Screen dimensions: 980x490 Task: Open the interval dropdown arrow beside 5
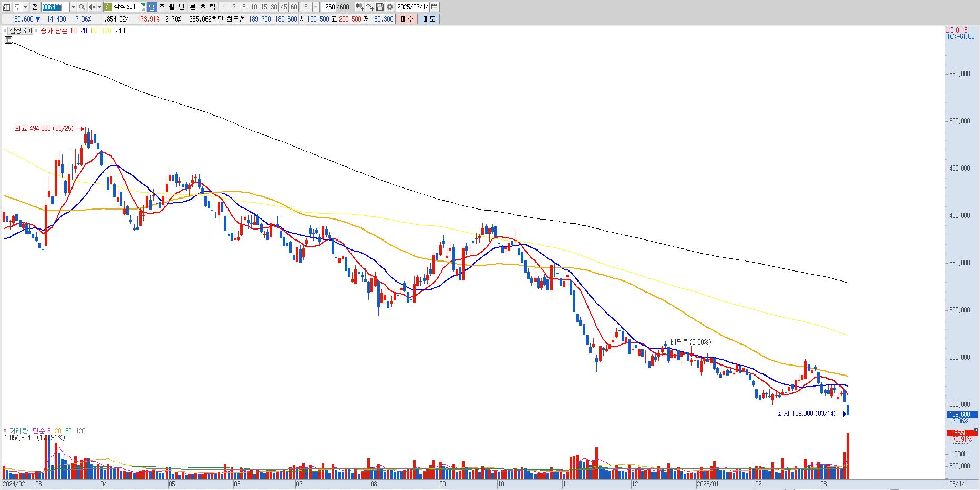coord(316,7)
